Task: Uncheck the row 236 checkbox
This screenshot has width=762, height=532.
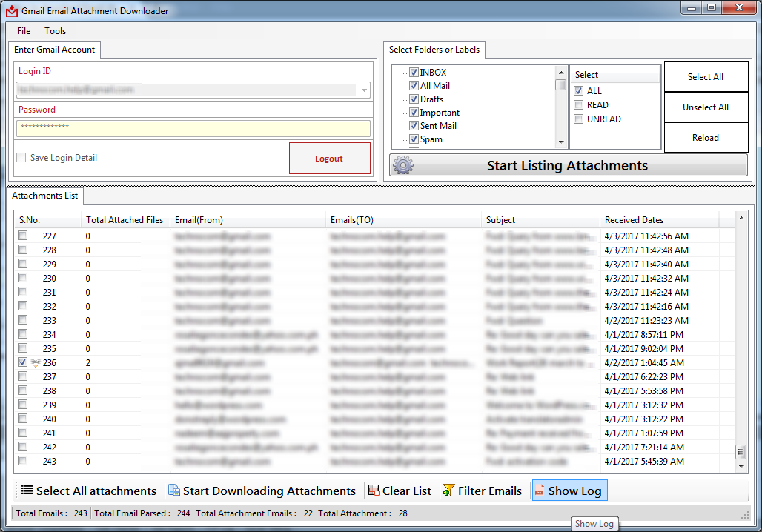Action: point(23,362)
